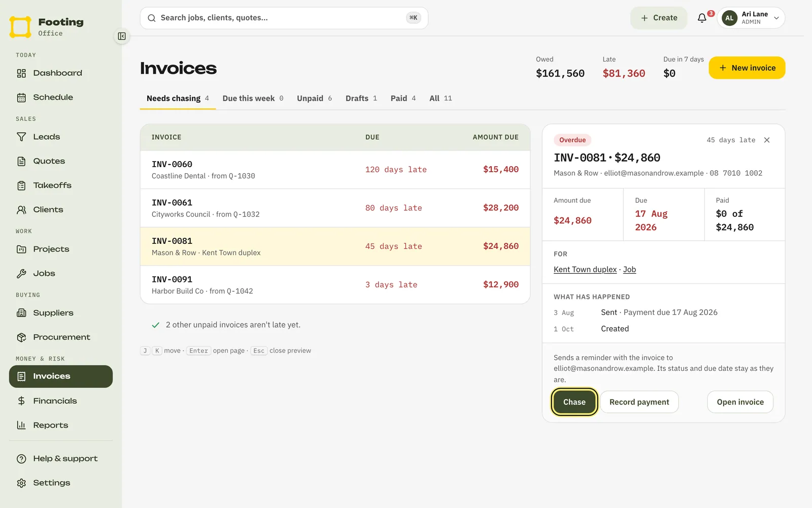812x508 pixels.
Task: Switch to Paid tab
Action: pyautogui.click(x=403, y=99)
